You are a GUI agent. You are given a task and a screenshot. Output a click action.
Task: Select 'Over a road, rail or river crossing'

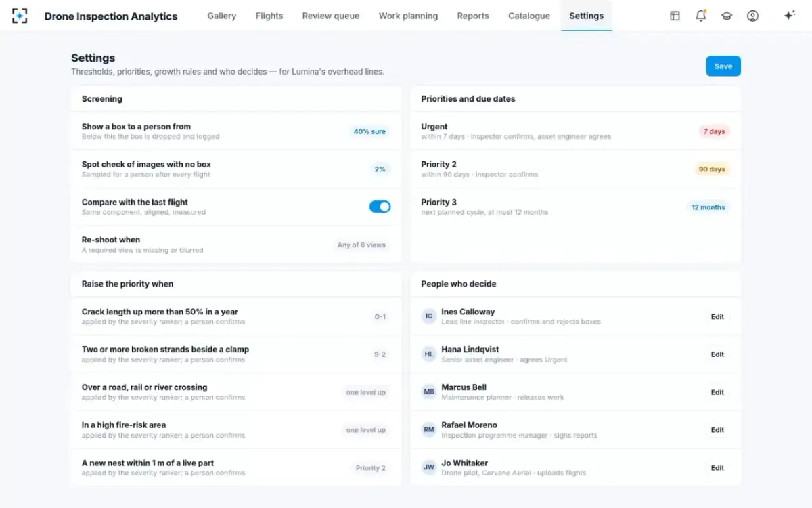pos(144,387)
